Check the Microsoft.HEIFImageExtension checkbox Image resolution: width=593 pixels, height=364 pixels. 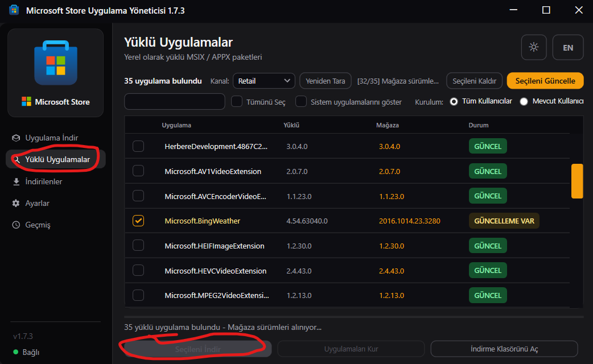click(x=138, y=246)
